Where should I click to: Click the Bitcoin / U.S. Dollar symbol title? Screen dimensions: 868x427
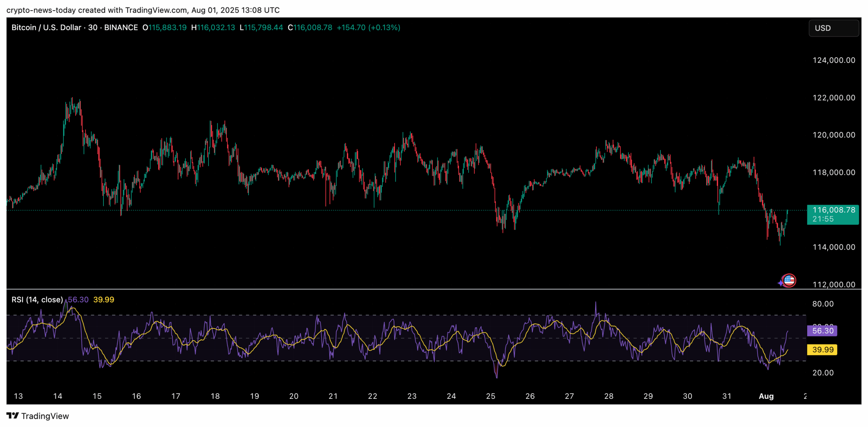click(46, 27)
